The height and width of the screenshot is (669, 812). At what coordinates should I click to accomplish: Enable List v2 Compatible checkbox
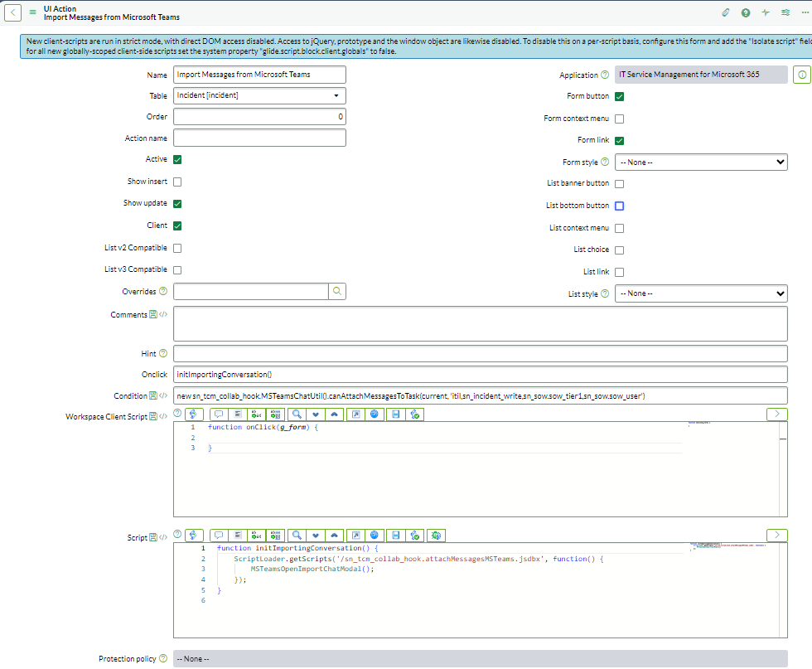tap(177, 248)
